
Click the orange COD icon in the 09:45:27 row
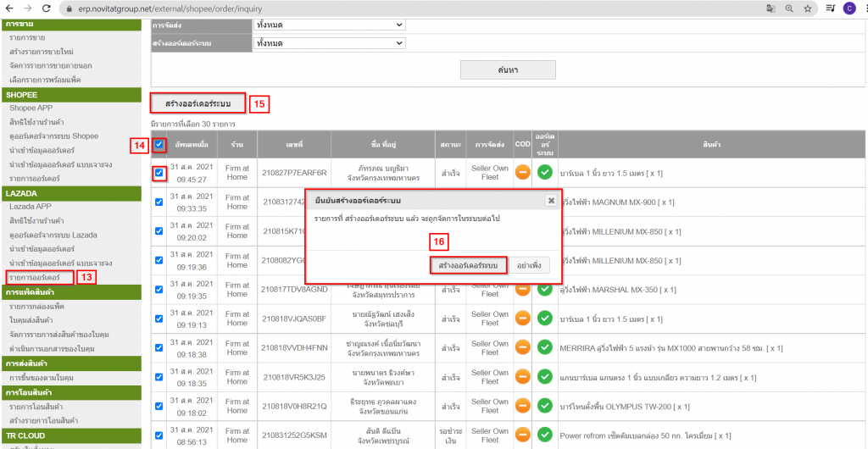coord(523,173)
